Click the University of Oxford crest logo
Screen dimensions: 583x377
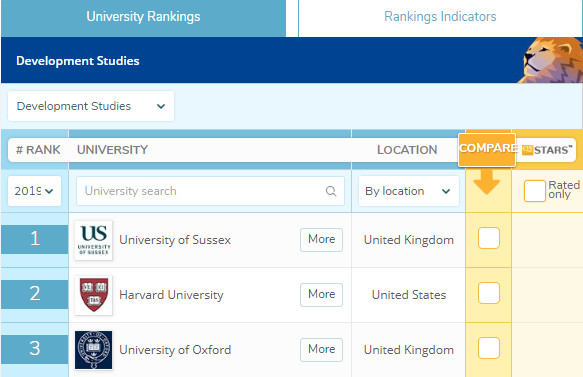pyautogui.click(x=93, y=350)
